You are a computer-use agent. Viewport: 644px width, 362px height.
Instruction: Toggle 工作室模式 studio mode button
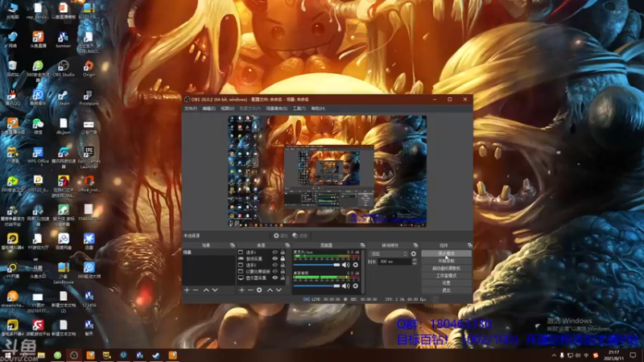(446, 276)
